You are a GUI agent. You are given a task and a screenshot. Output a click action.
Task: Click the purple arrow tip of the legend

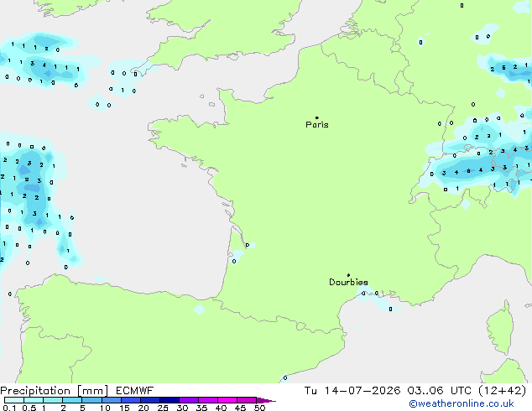[266, 400]
